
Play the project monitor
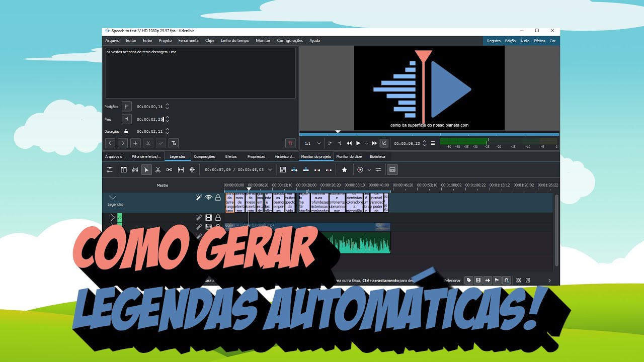(x=358, y=143)
